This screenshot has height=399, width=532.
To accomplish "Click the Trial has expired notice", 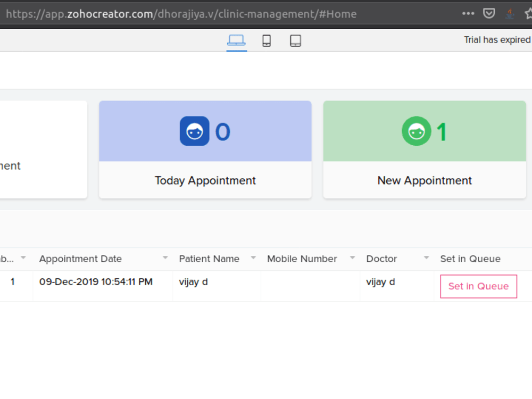I will [x=497, y=40].
